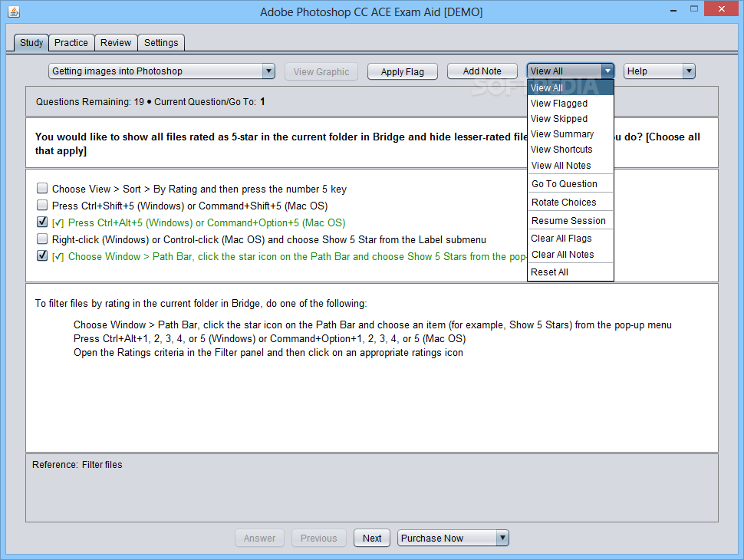Choose View All Notes entry
Image resolution: width=744 pixels, height=560 pixels.
[x=571, y=166]
